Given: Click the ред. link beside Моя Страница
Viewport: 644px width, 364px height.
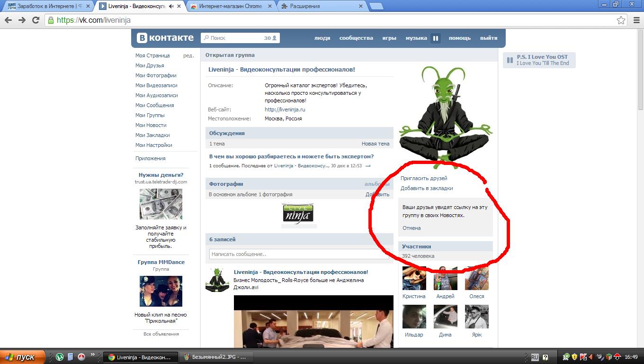Looking at the screenshot, I should click(x=188, y=55).
